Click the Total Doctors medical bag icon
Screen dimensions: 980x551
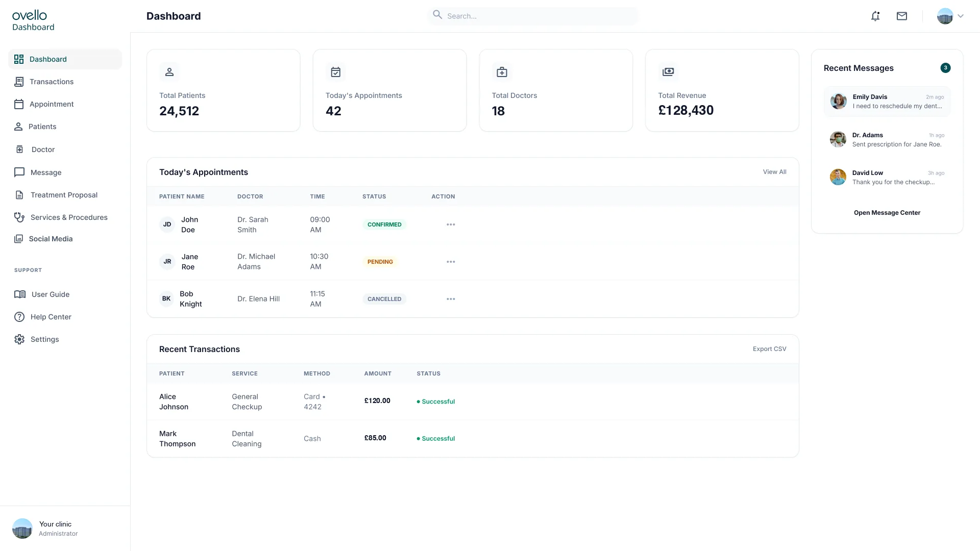coord(502,72)
